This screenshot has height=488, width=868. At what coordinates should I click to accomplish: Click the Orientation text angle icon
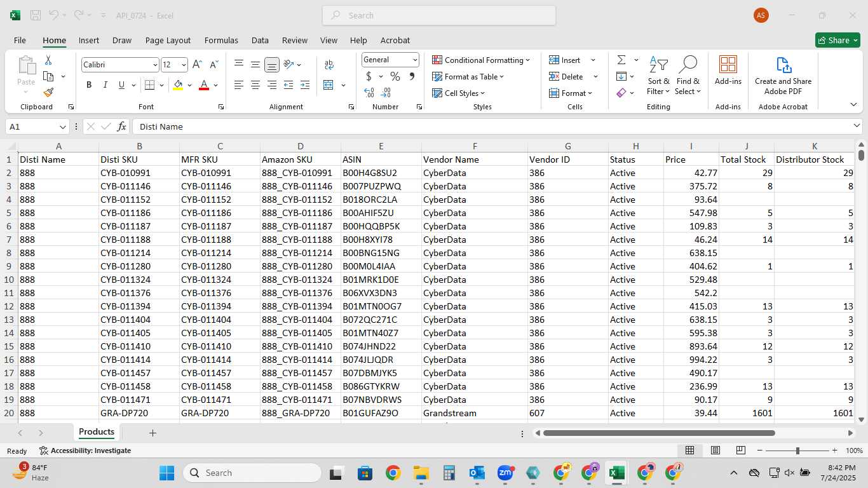[x=288, y=64]
